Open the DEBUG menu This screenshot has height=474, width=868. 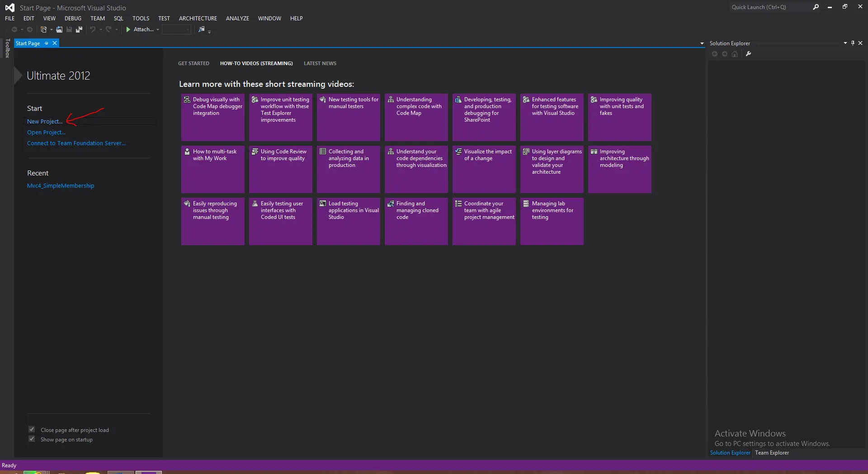[73, 19]
